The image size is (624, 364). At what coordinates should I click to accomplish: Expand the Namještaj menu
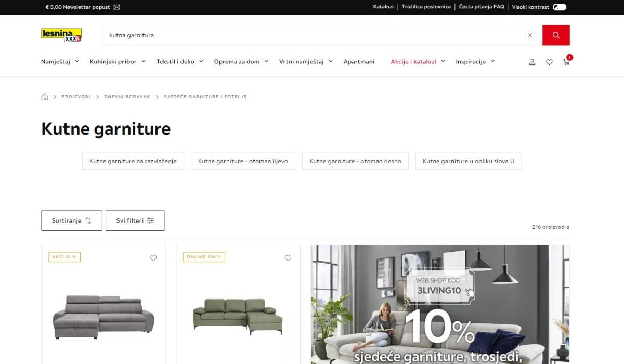(x=60, y=61)
